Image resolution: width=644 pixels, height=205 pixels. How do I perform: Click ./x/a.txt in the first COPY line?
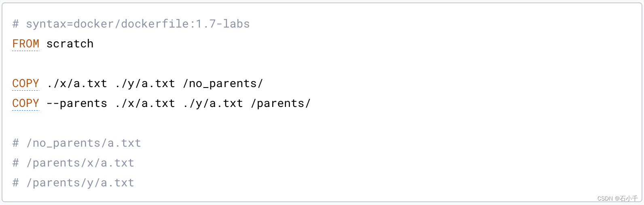[x=77, y=84]
